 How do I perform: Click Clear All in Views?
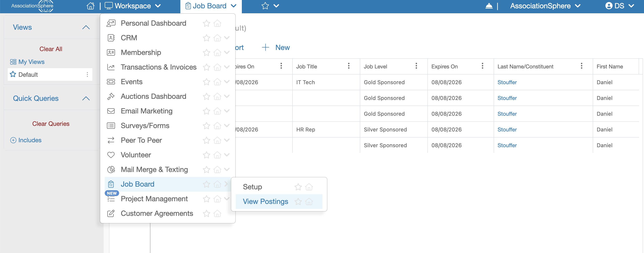[51, 49]
